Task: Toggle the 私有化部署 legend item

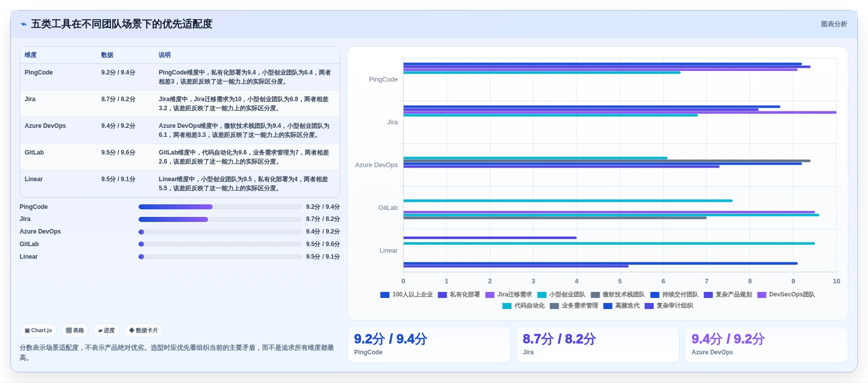Action: 459,295
